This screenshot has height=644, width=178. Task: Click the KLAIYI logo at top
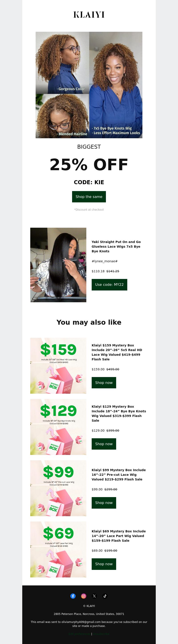tap(89, 15)
